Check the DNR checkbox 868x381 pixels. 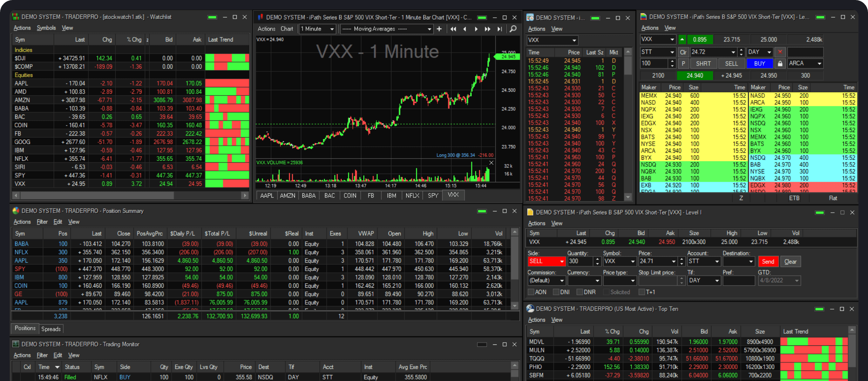pos(580,292)
